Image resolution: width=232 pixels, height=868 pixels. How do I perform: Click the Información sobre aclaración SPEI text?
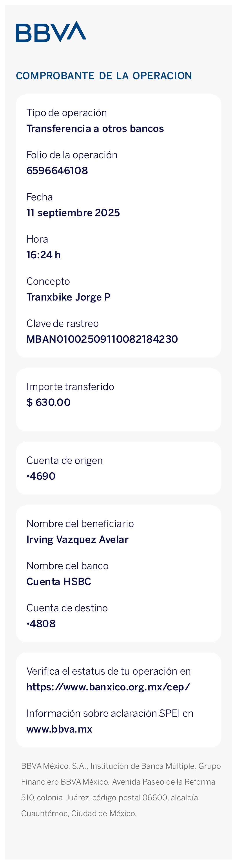[x=110, y=713]
